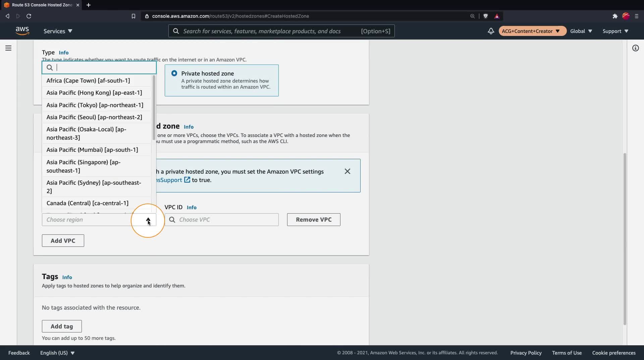Bookmark this page via bookmark icon
This screenshot has height=360, width=644.
133,16
